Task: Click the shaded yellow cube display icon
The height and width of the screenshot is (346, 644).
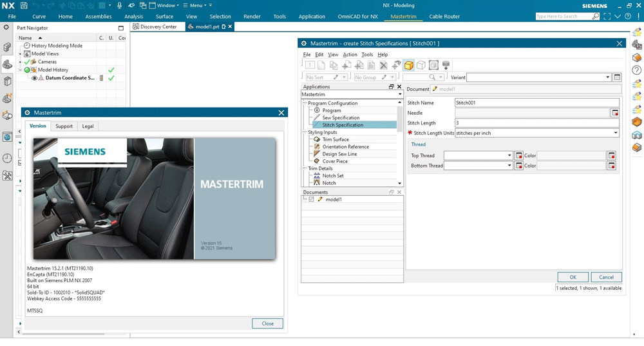Action: (x=409, y=65)
